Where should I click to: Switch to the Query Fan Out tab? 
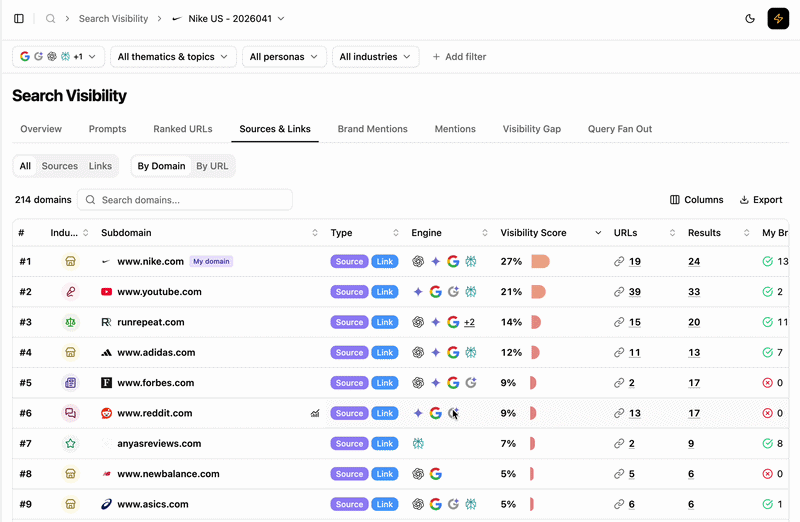coord(620,129)
